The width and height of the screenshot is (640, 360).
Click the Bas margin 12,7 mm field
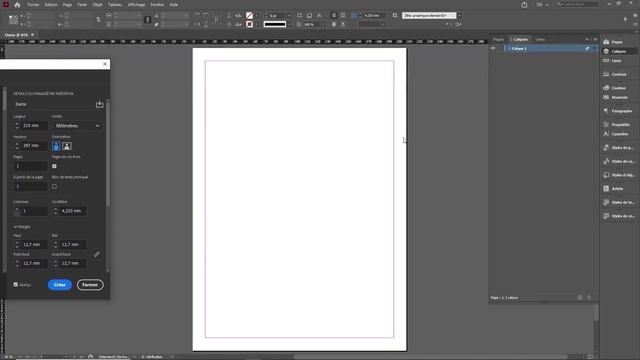coord(73,244)
